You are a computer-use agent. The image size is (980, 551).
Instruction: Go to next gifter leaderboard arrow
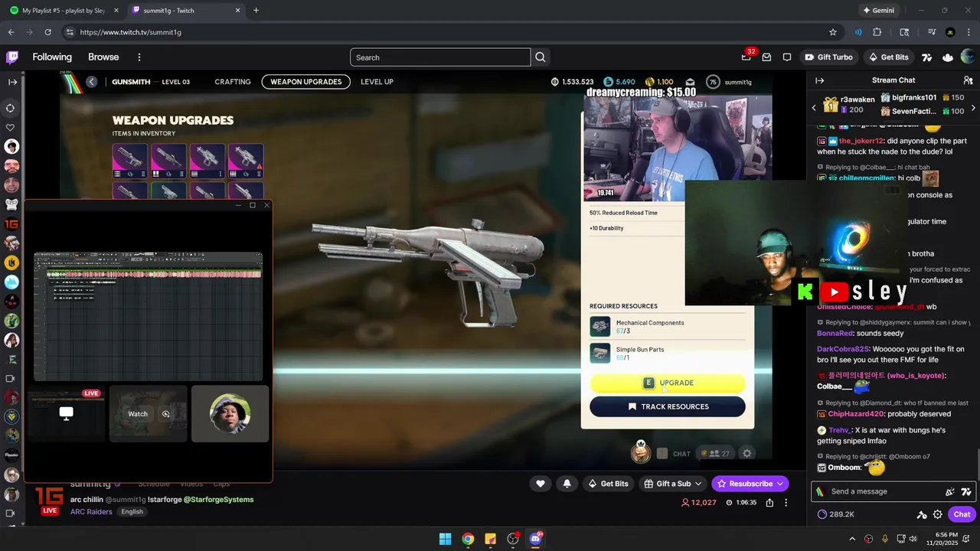coord(973,108)
